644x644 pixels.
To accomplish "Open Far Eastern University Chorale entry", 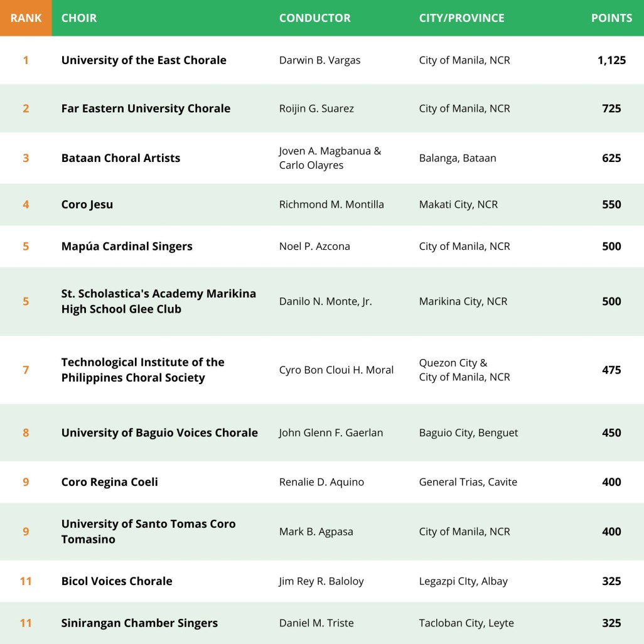I will [x=146, y=109].
